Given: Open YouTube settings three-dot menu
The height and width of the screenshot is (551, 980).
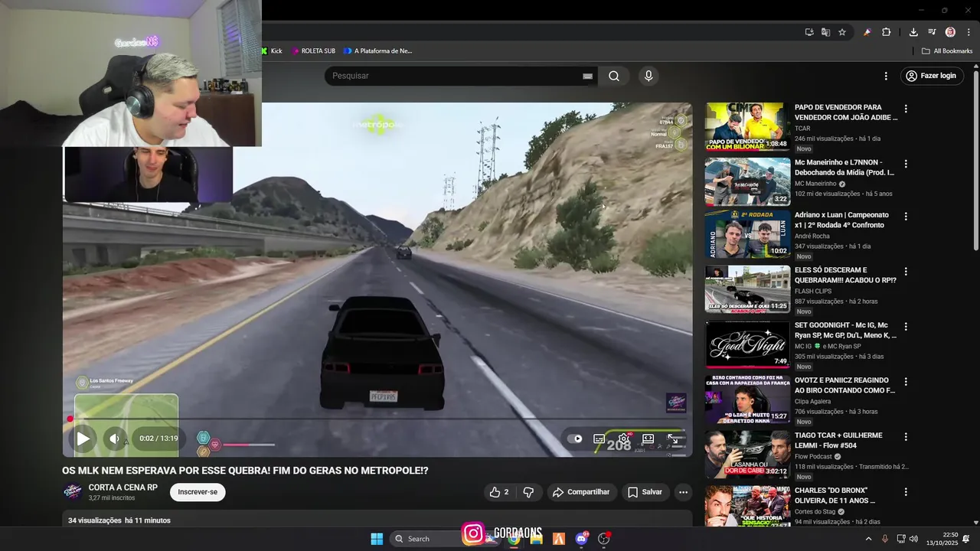Looking at the screenshot, I should click(x=886, y=76).
